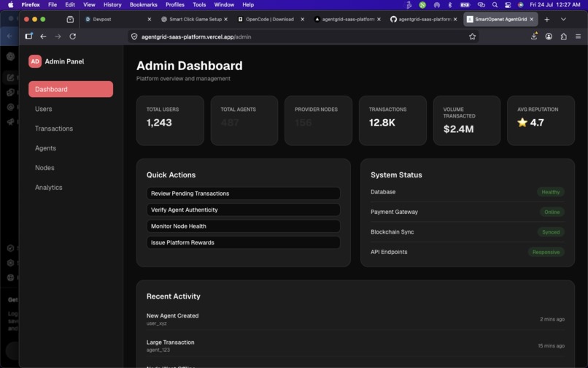Open the Bookmarks menu
Image resolution: width=588 pixels, height=368 pixels.
pos(143,4)
